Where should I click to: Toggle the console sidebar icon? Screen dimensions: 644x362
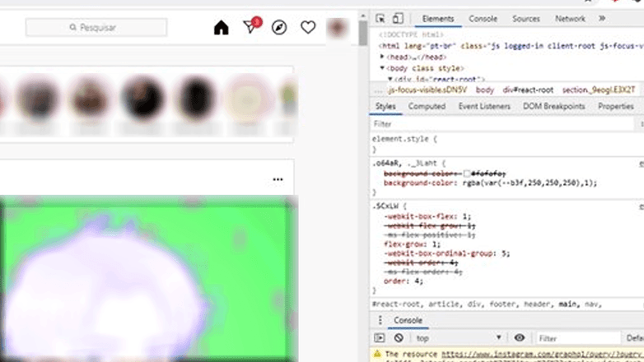380,338
